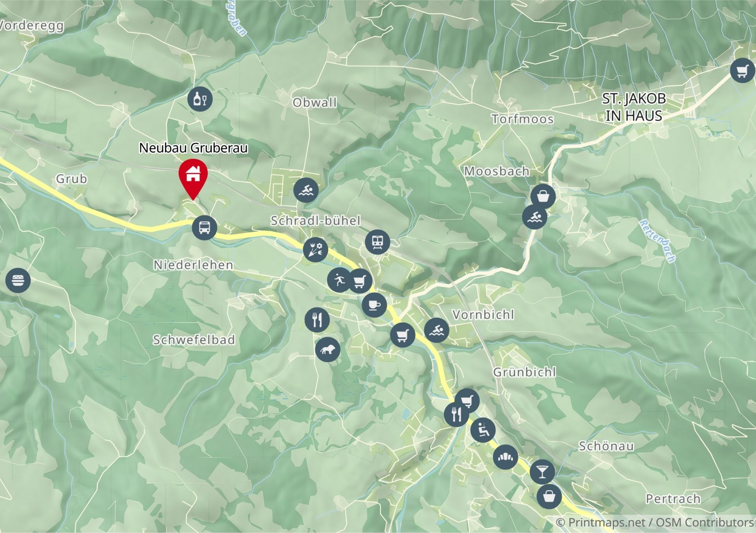Select the swimming marker by Schradl-bühel
This screenshot has height=533, width=756.
point(306,190)
